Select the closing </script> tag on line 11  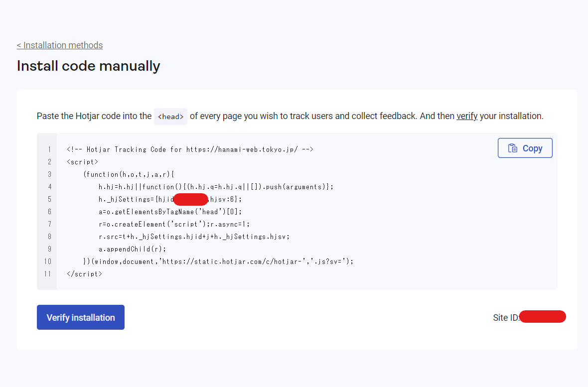click(84, 273)
